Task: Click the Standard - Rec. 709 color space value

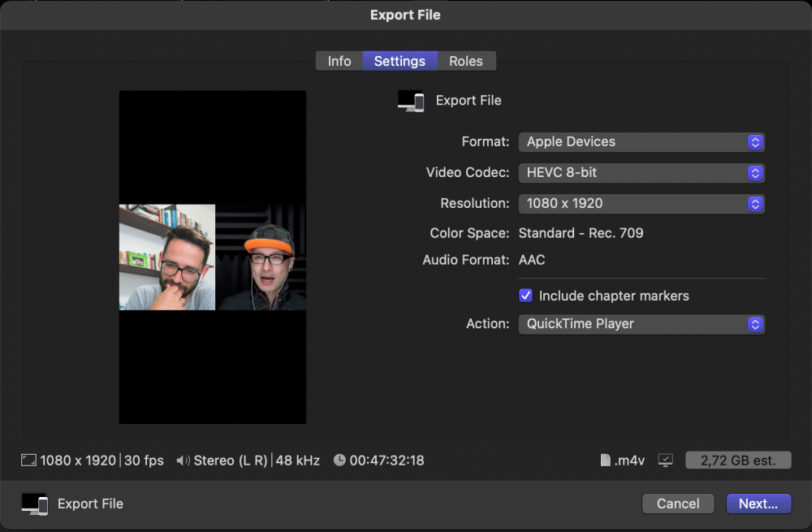Action: click(581, 233)
